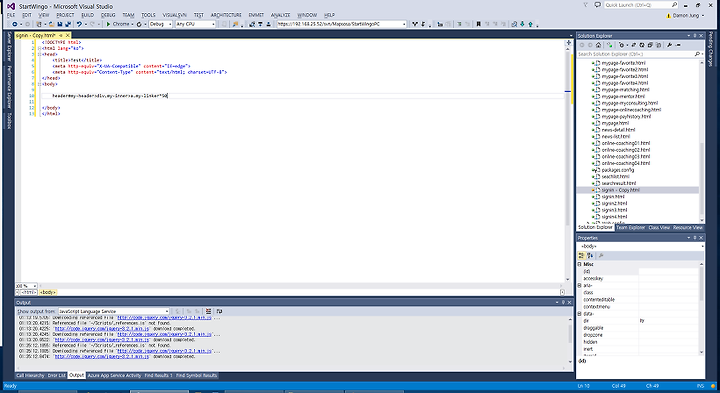Start debugging with the green Chrome play arrow
The width and height of the screenshot is (720, 393).
[x=108, y=24]
